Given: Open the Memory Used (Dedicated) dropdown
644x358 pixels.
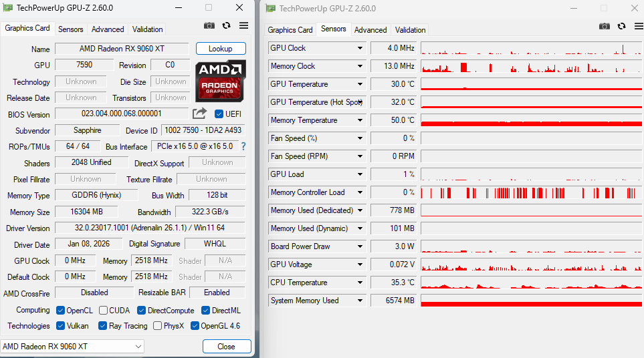Looking at the screenshot, I should click(360, 210).
